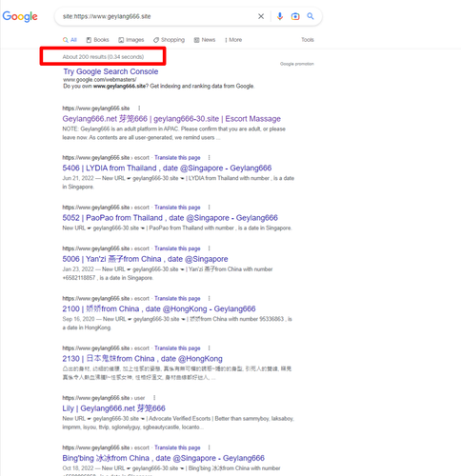Screen dimensions: 461x476
Task: Expand the More search options menu
Action: tap(233, 40)
